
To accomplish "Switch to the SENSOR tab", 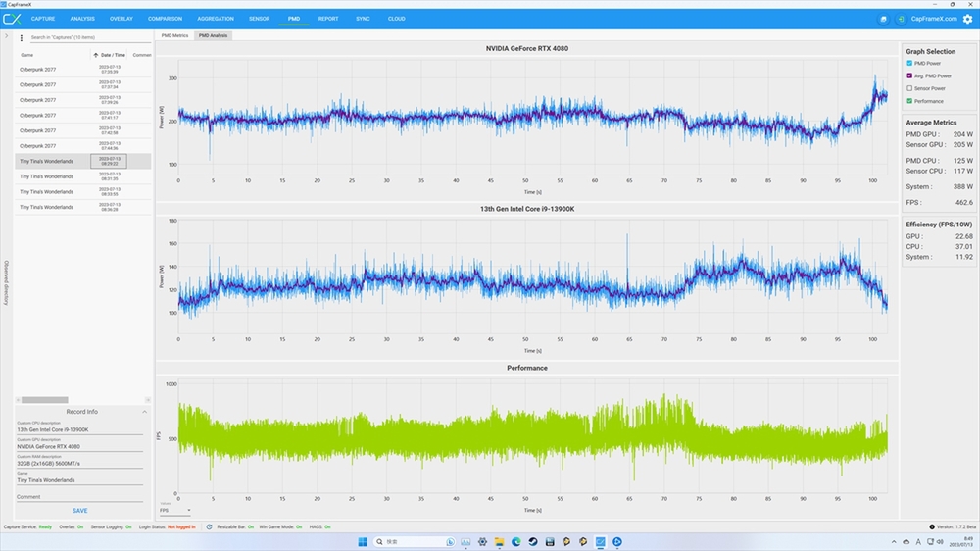I will 259,19.
